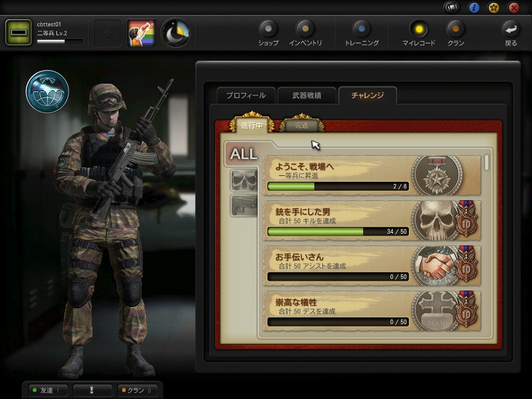
Task: Filter challenges by skull category
Action: pos(244,180)
